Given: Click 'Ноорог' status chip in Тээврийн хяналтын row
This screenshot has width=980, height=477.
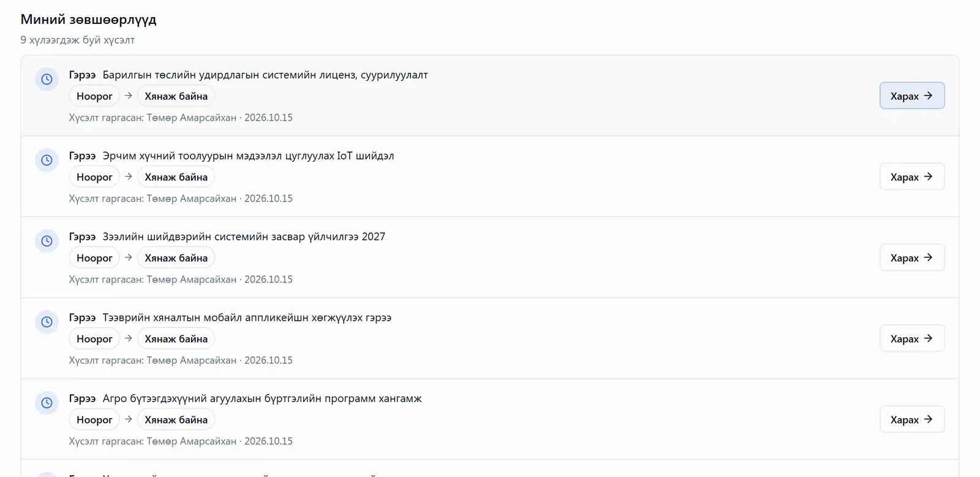Looking at the screenshot, I should (94, 339).
